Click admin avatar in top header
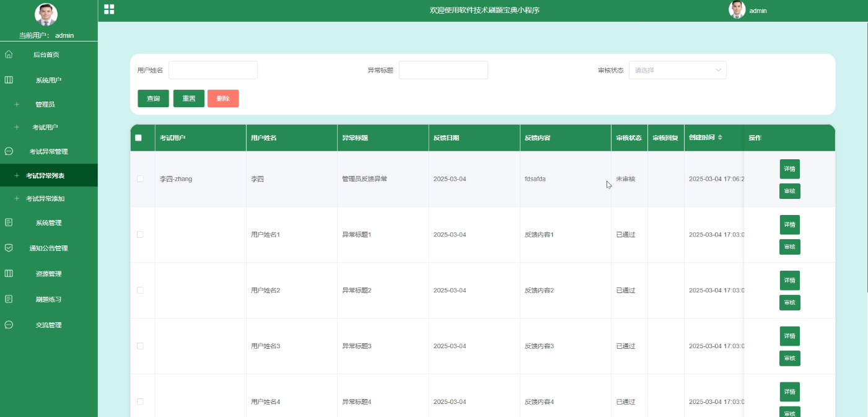Screen dimensions: 868x417 pyautogui.click(x=737, y=10)
